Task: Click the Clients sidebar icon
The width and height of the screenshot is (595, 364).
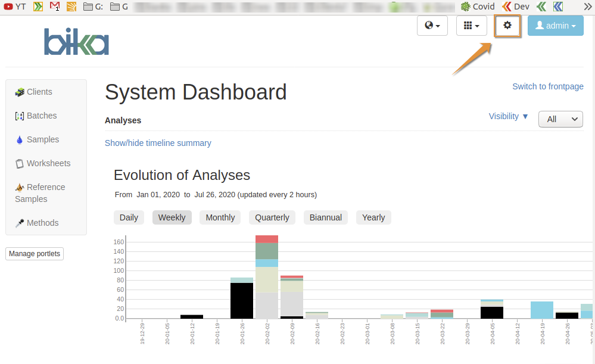Action: coord(20,92)
